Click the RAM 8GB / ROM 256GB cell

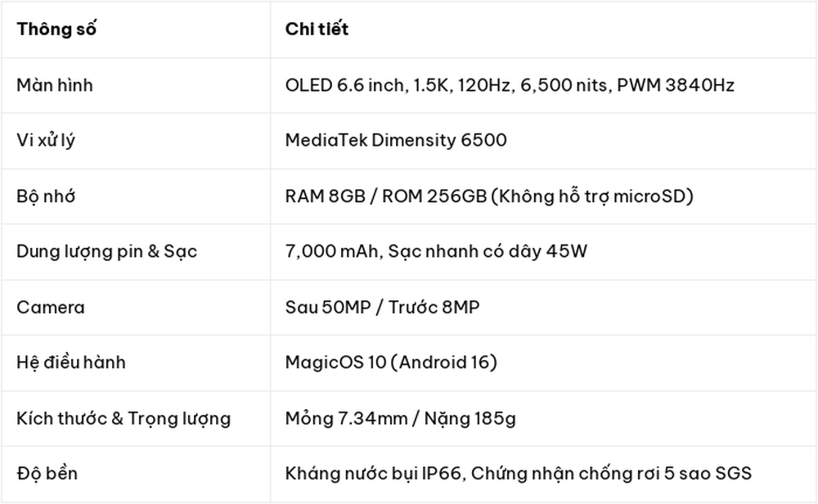[489, 196]
